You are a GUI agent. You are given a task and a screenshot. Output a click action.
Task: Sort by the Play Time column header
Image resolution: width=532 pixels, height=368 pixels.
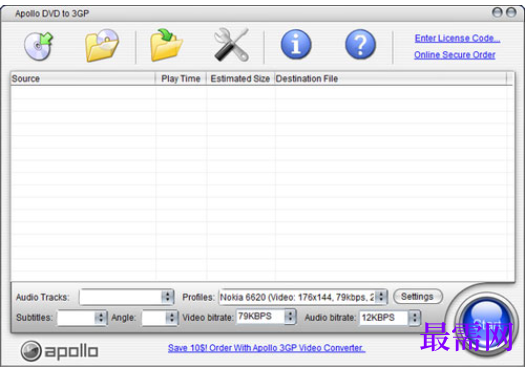click(181, 79)
